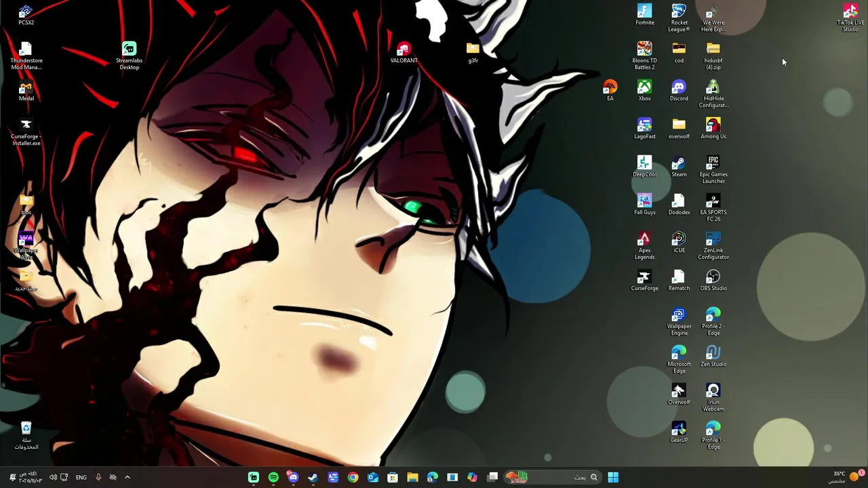Screen dimensions: 868x488
Task: Select the Overwolf app shortcut with wolf logo
Action: (x=679, y=395)
